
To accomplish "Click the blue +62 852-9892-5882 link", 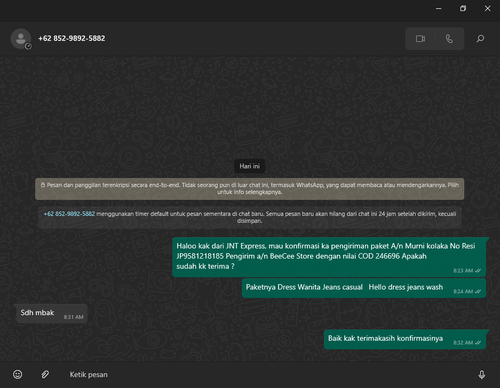I will click(x=69, y=214).
